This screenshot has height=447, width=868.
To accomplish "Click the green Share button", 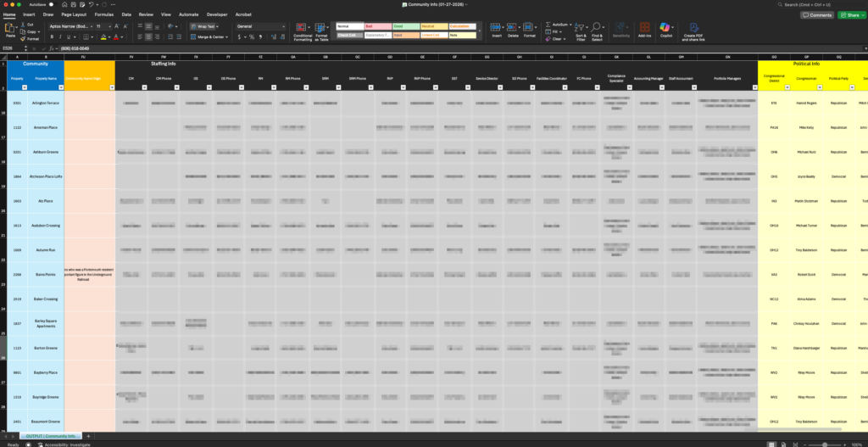I will pyautogui.click(x=850, y=15).
